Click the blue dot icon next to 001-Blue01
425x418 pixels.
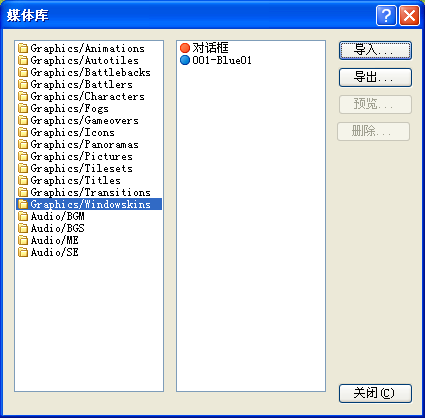pos(185,60)
